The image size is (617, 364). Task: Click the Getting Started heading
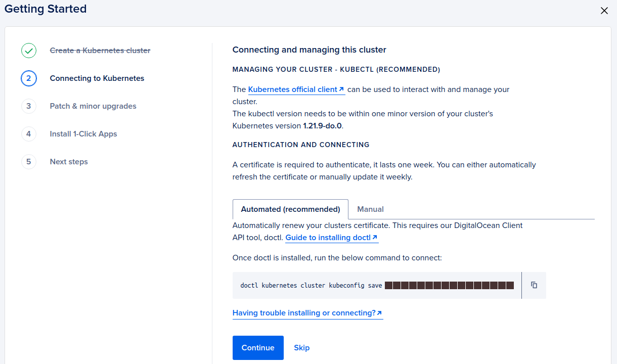[x=46, y=9]
